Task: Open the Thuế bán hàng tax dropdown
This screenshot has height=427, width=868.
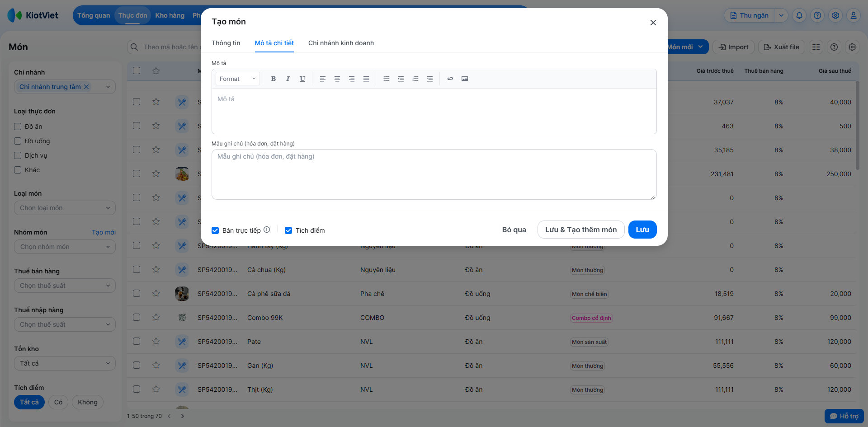Action: (65, 286)
